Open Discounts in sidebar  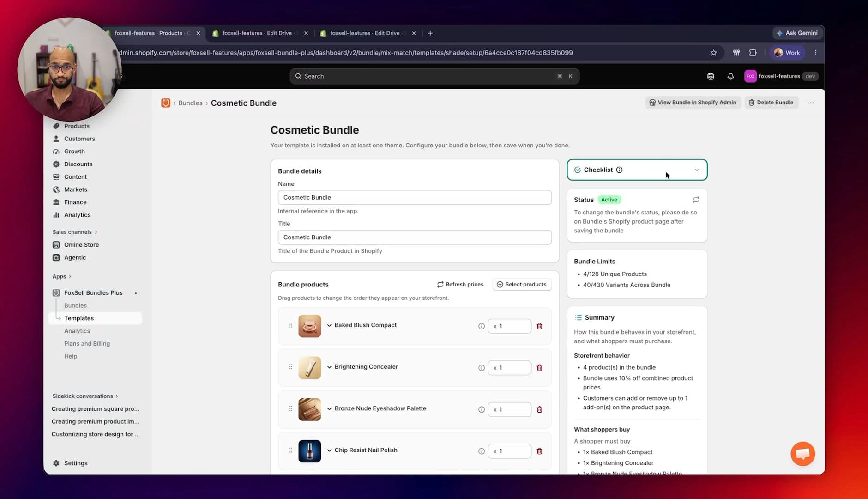click(78, 164)
